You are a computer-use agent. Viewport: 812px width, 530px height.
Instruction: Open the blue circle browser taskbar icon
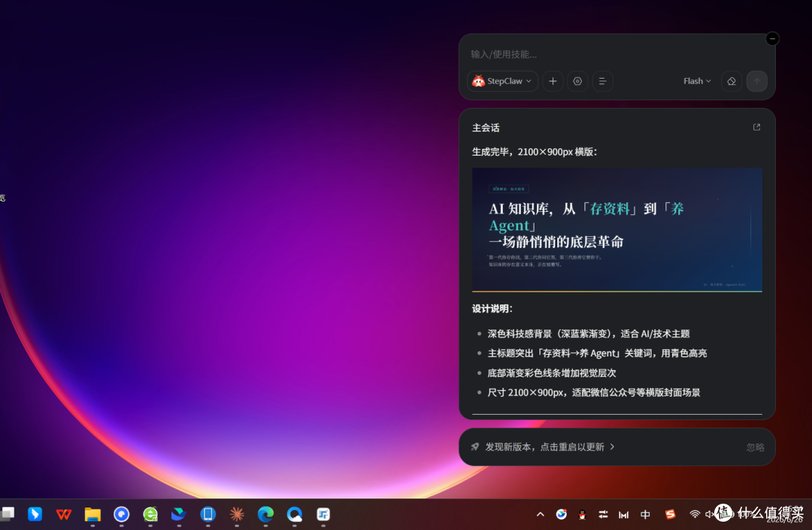[121, 514]
